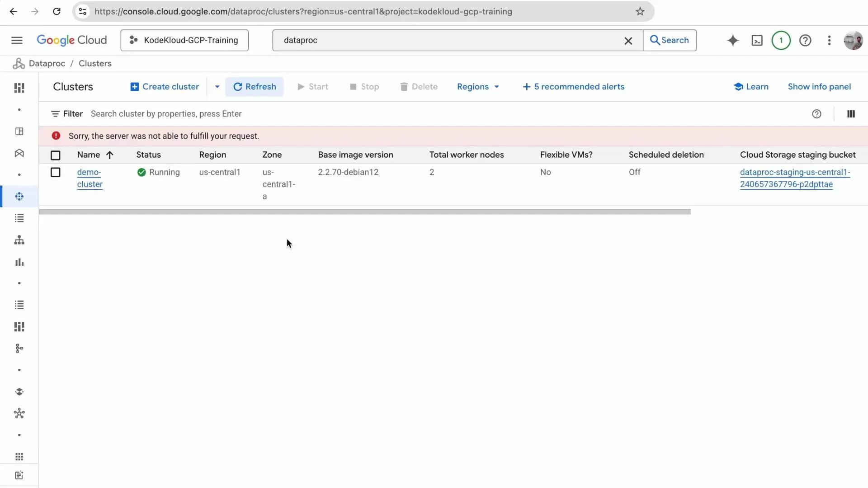
Task: Click the server error message banner text
Action: 164,136
